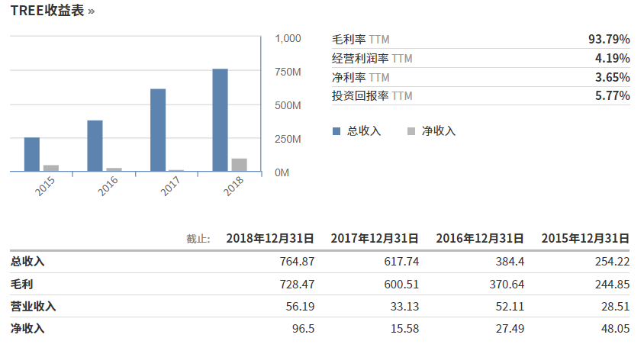Select the 93.79% gross margin value

(x=609, y=39)
